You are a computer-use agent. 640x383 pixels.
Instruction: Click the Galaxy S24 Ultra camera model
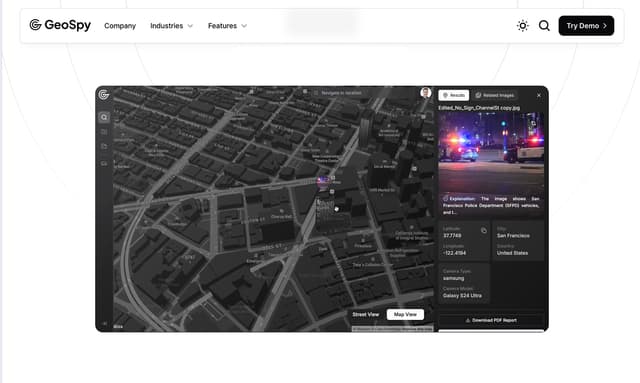click(x=462, y=296)
